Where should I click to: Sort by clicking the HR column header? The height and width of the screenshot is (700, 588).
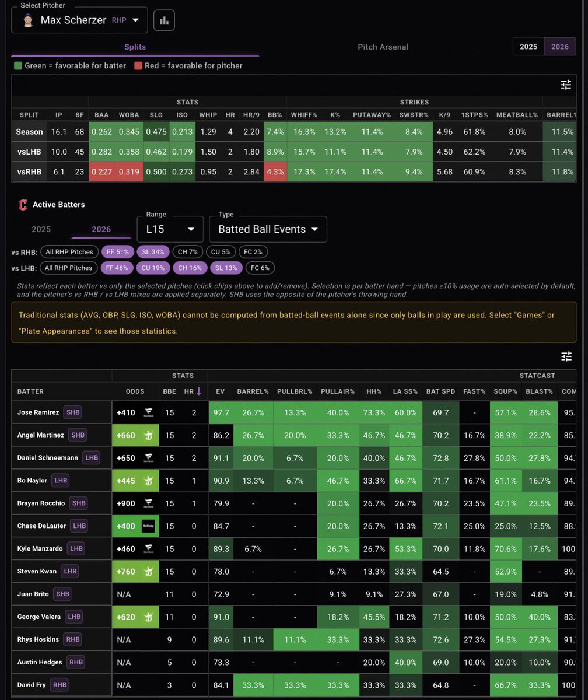[x=186, y=391]
